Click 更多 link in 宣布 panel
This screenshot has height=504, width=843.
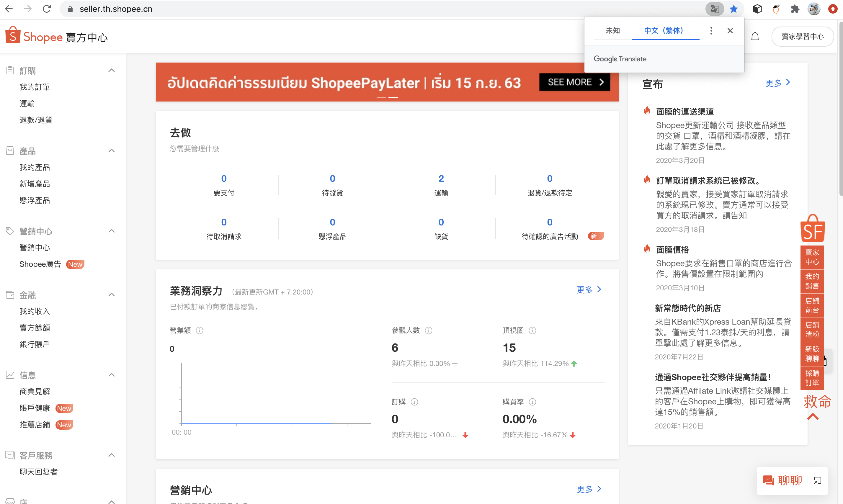(x=778, y=83)
